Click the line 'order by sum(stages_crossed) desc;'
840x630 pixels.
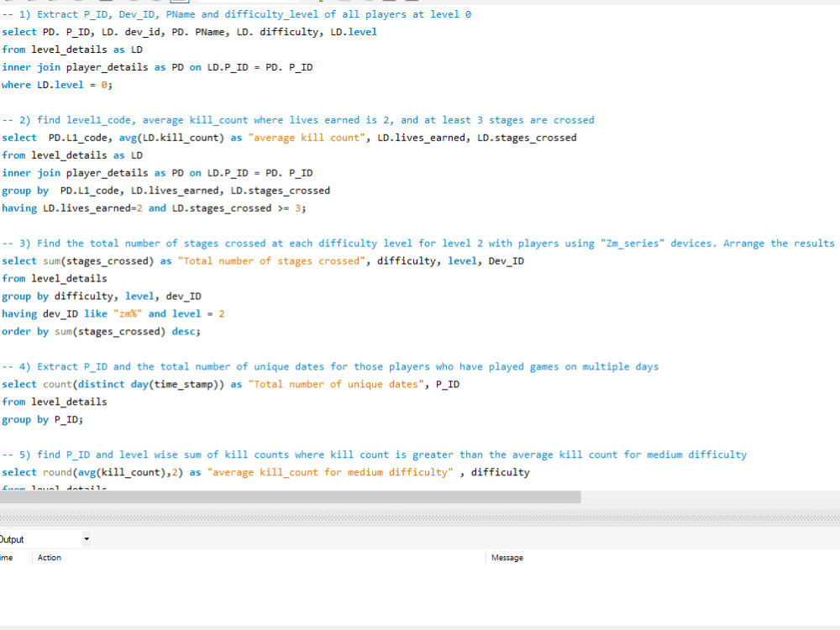102,332
